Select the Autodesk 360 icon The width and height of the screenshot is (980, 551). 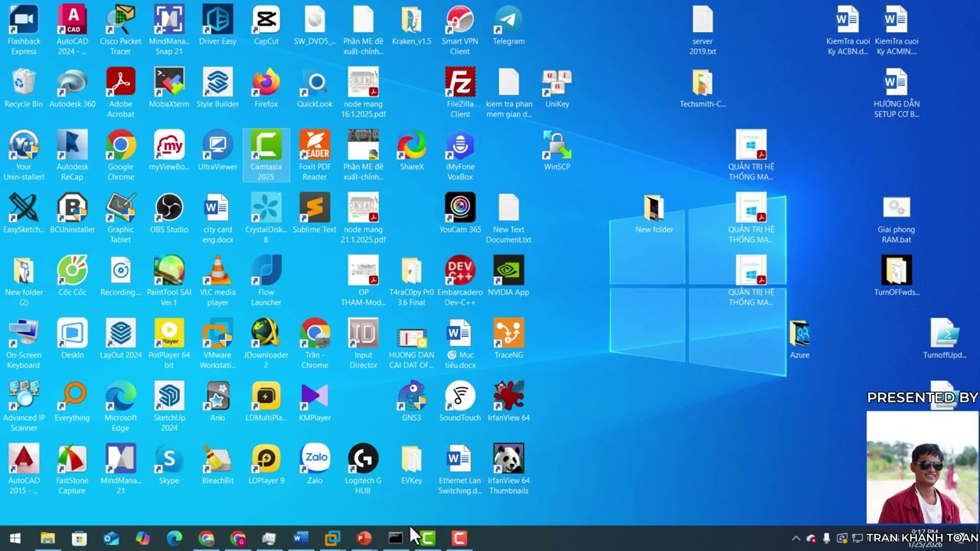[x=72, y=88]
